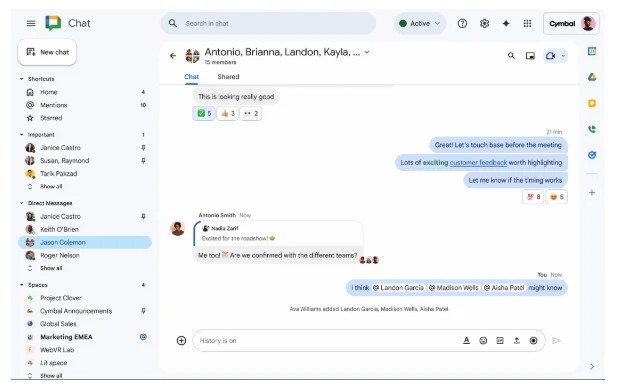Click the Google Chat logo
The height and width of the screenshot is (392, 626).
pos(53,23)
